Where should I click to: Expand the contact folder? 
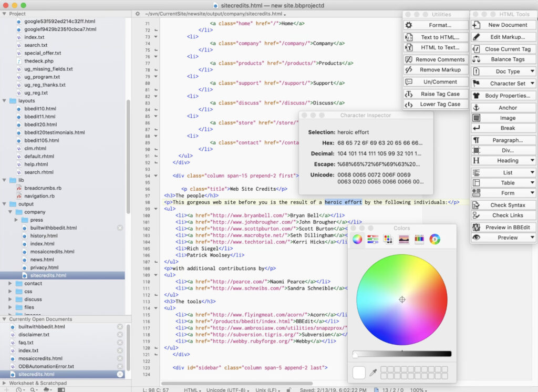pos(11,283)
